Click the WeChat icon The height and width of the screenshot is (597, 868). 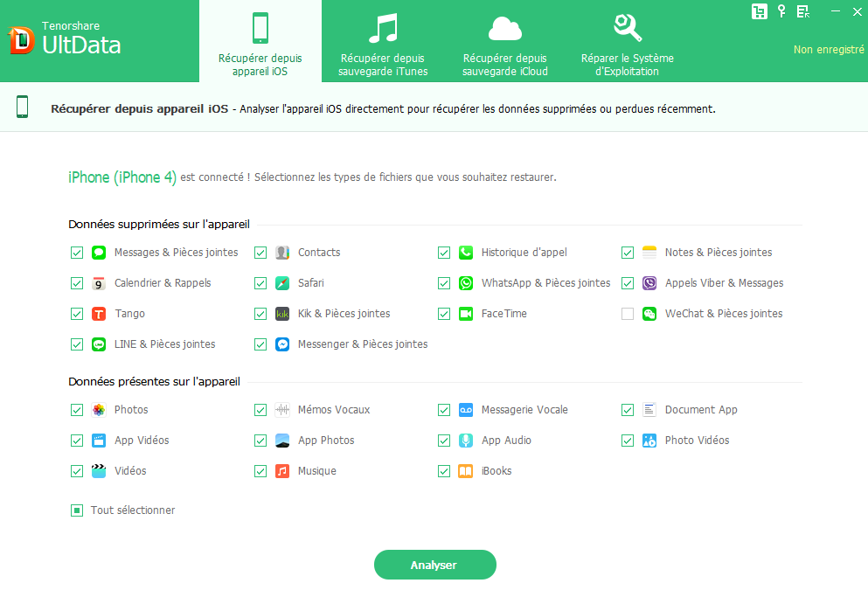tap(649, 314)
